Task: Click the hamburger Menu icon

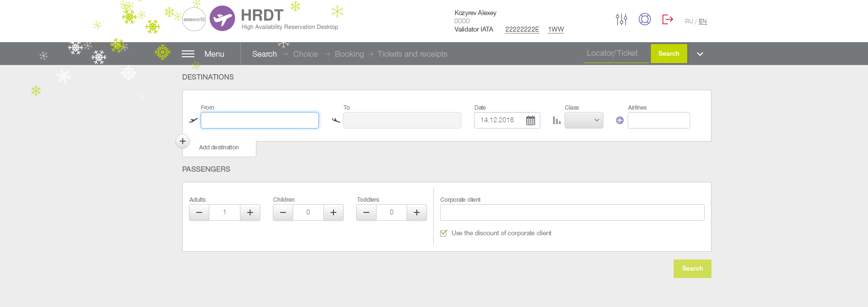Action: (188, 54)
